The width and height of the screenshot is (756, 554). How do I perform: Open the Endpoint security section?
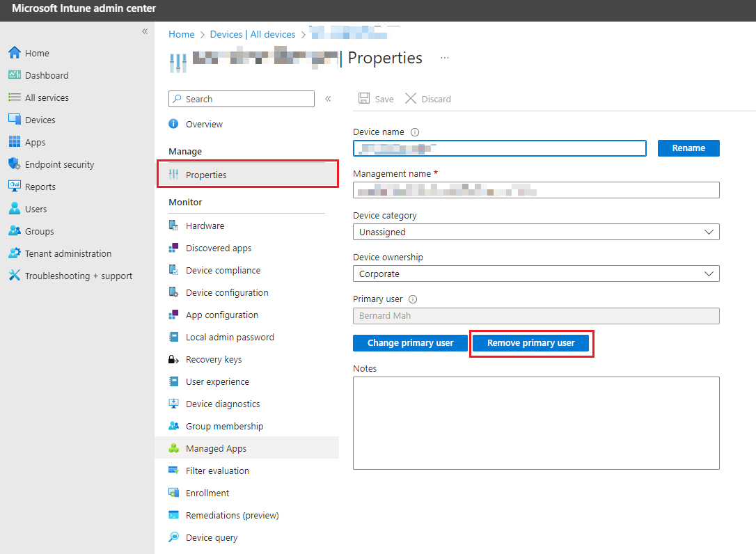(x=58, y=164)
